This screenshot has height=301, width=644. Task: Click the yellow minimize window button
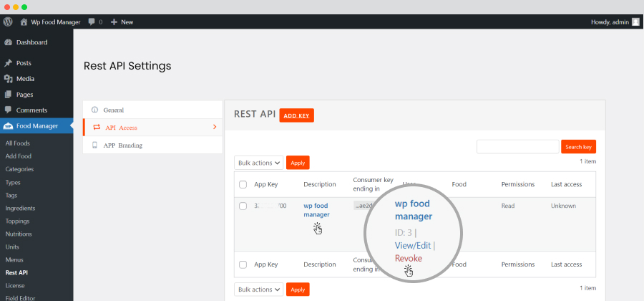coord(16,7)
